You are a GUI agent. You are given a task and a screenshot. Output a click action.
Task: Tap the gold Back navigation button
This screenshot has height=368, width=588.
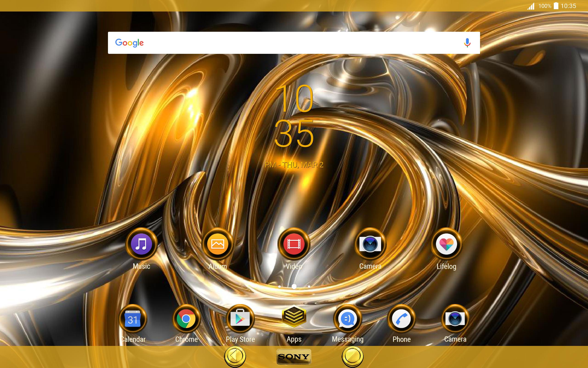tap(235, 356)
